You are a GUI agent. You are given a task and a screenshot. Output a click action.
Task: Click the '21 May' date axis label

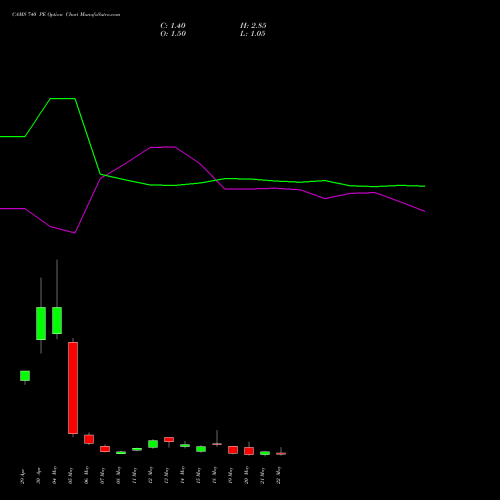[263, 475]
